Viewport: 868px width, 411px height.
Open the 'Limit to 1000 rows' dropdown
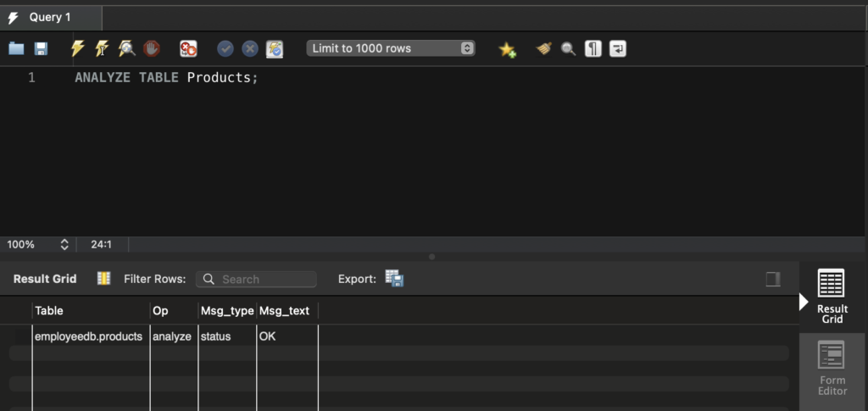tap(391, 48)
